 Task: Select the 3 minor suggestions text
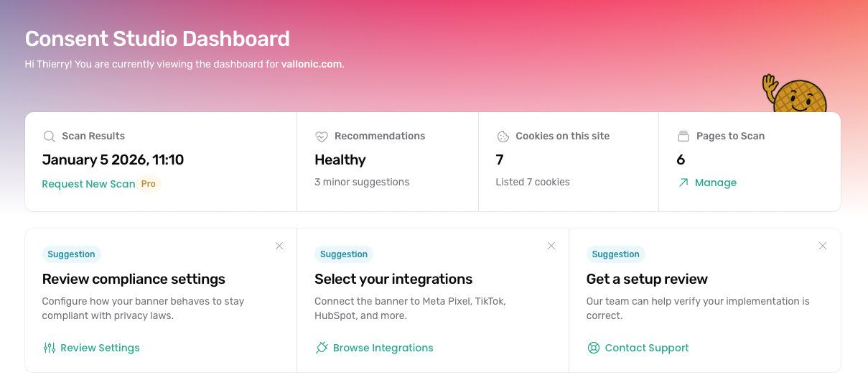click(x=362, y=182)
